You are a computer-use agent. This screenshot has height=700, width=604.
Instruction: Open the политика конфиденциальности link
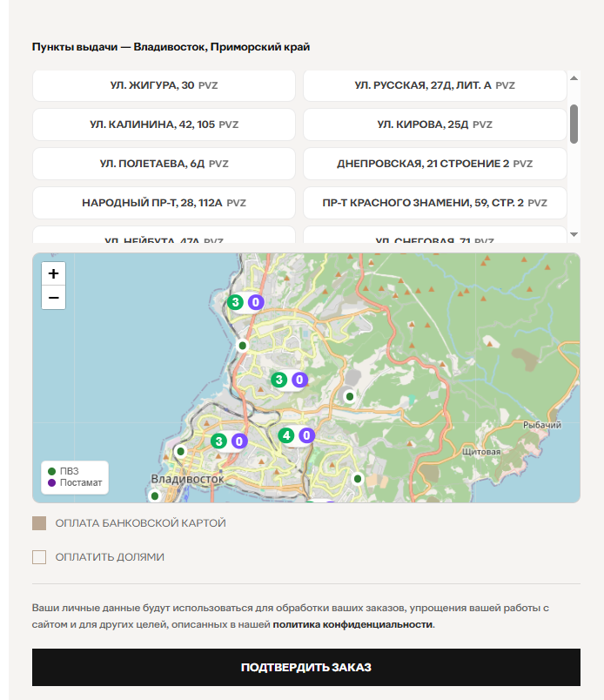(352, 624)
